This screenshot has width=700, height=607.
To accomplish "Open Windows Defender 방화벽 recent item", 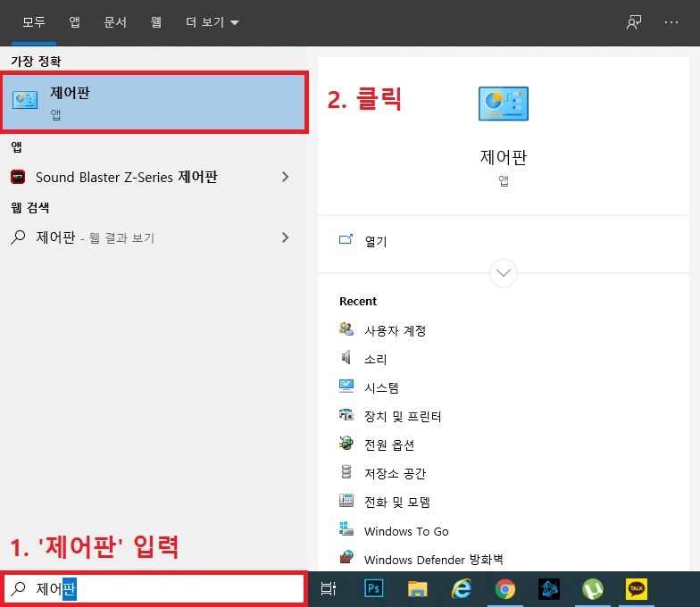I will click(434, 560).
